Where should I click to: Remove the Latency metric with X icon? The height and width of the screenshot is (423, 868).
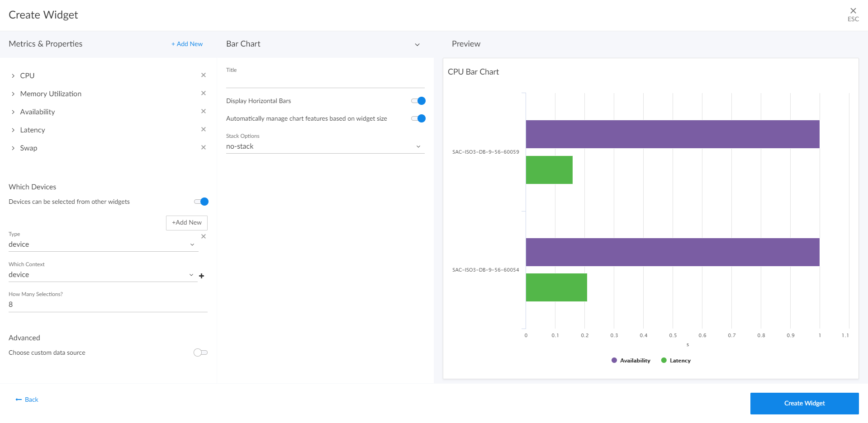[204, 129]
